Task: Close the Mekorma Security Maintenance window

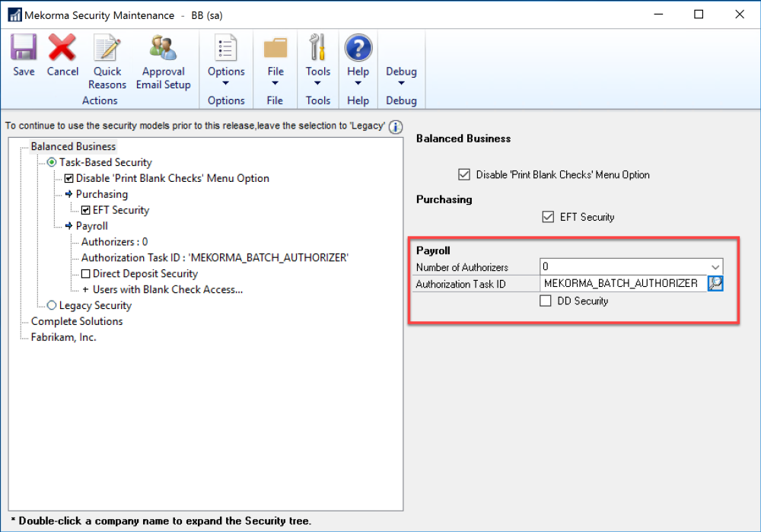Action: (x=739, y=14)
